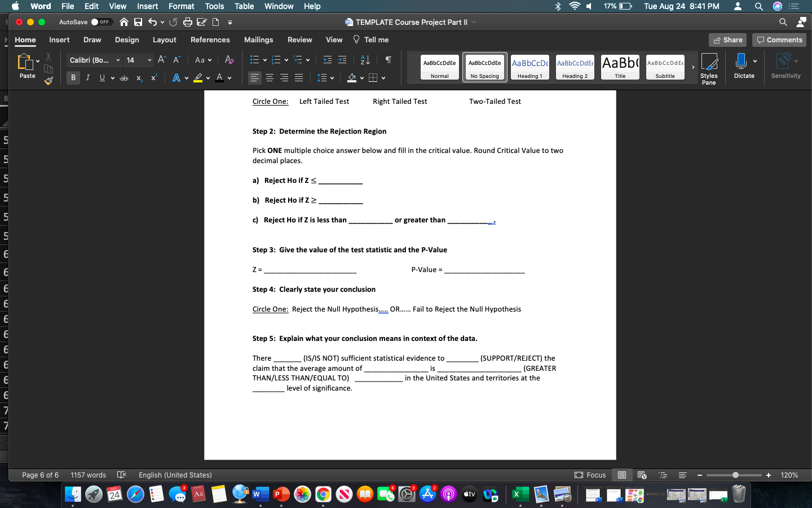Open the font name Calibri dropdown
This screenshot has width=812, height=508.
click(118, 60)
